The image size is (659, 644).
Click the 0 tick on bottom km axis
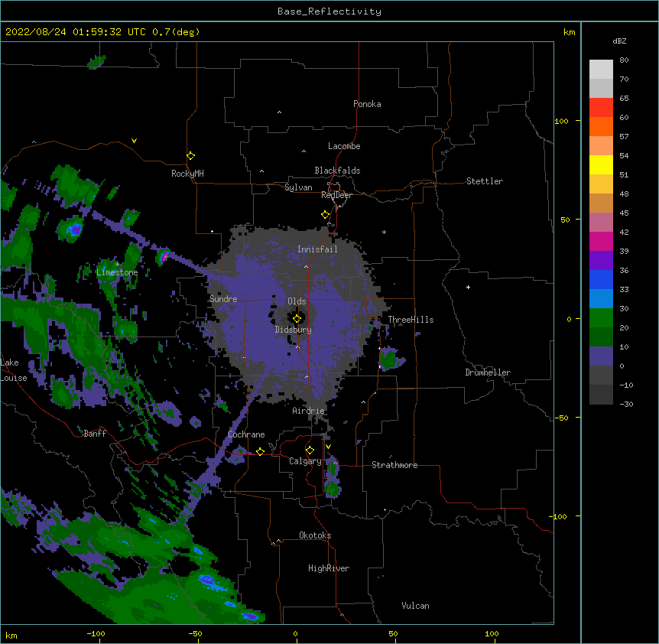[x=295, y=634]
